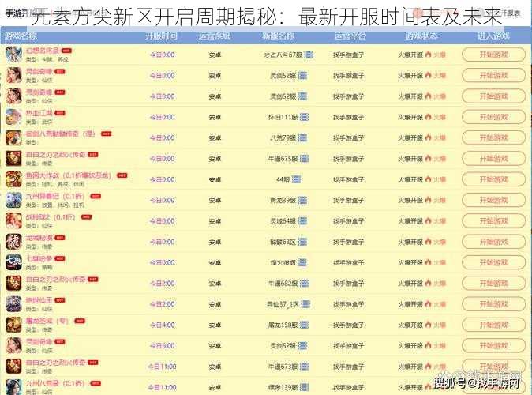Click the 新服名称 column header

pyautogui.click(x=278, y=36)
